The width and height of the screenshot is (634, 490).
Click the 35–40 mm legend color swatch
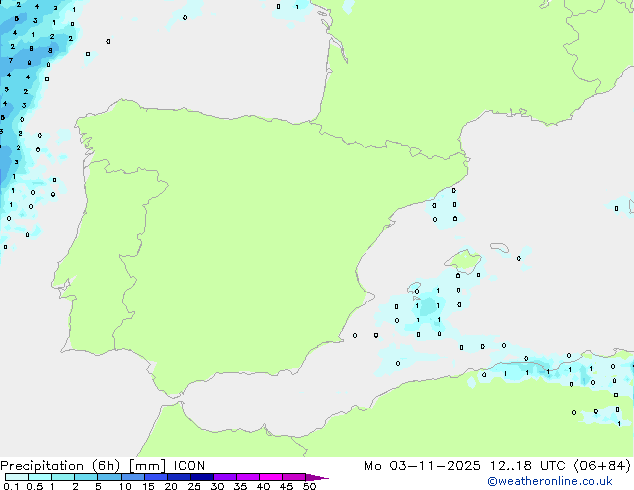[x=247, y=477]
